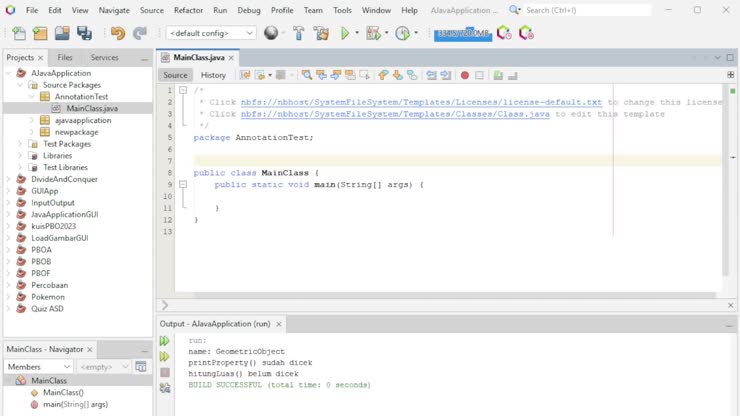Open the default config dropdown
This screenshot has width=740, height=416.
point(211,33)
